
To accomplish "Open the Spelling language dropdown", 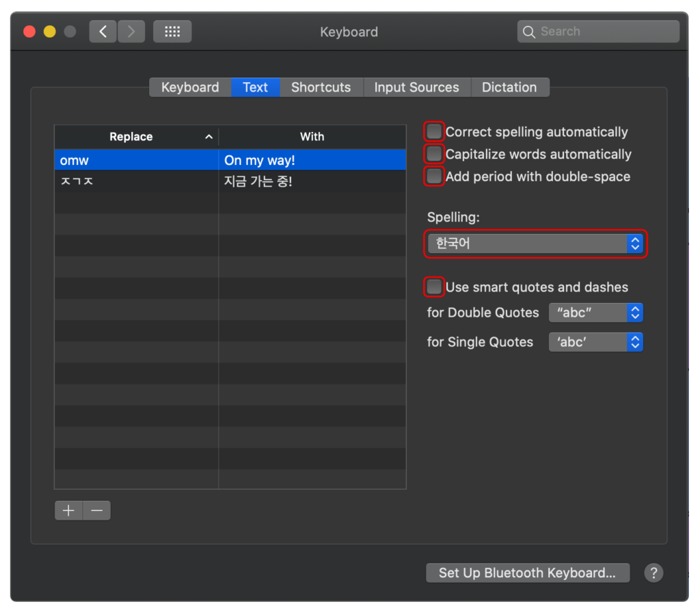I will tap(535, 244).
